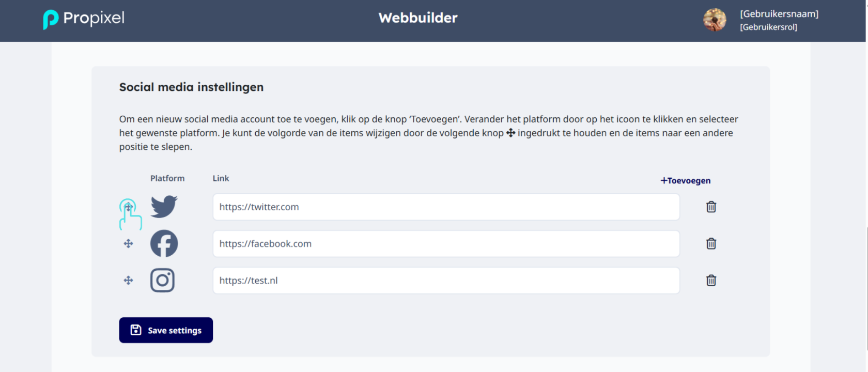Remove the Facebook entry with trash icon
The width and height of the screenshot is (868, 372).
pyautogui.click(x=711, y=243)
